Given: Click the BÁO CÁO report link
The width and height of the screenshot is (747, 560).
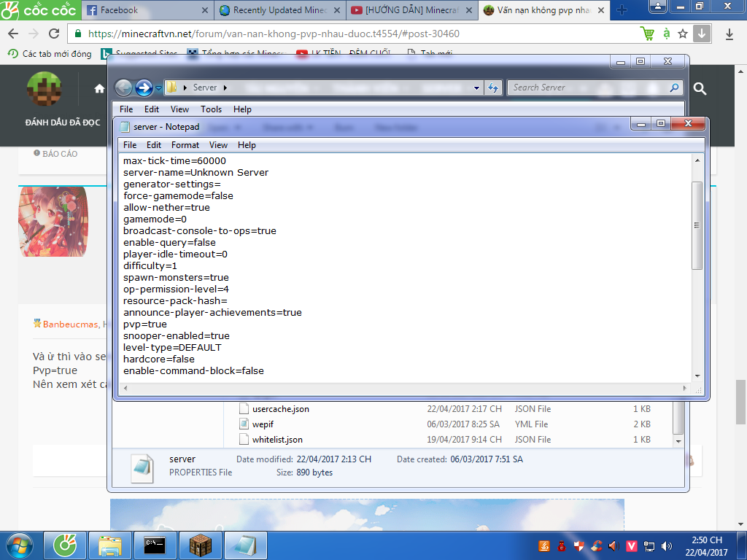Looking at the screenshot, I should pos(55,154).
